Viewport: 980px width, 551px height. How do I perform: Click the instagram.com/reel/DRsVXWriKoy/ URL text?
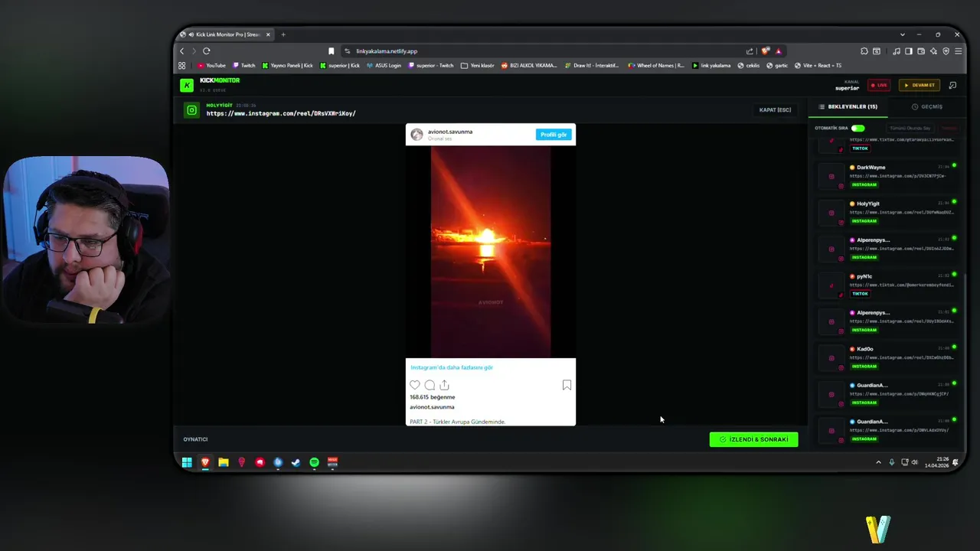(281, 113)
